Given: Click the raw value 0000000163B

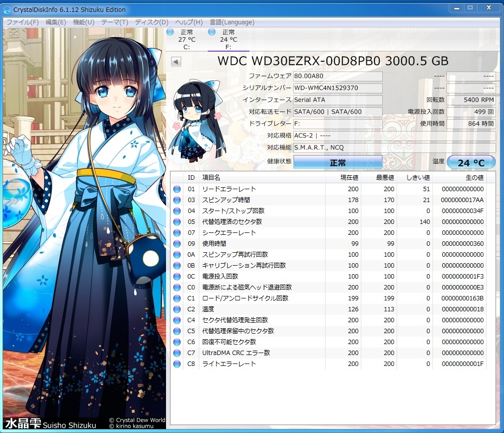Looking at the screenshot, I should pyautogui.click(x=463, y=298).
